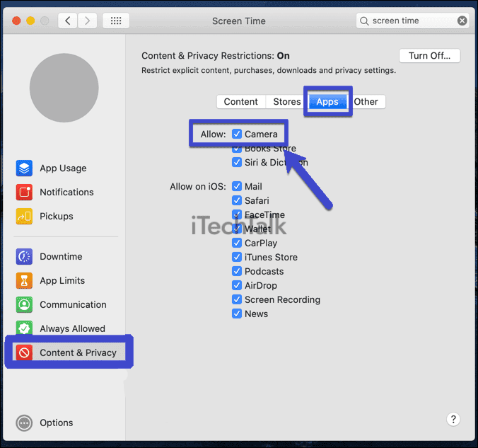The height and width of the screenshot is (448, 478).
Task: Go back with the left chevron button
Action: pos(68,21)
